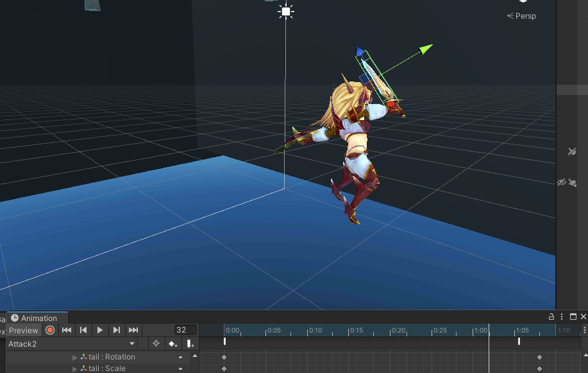Toggle Preview mode in the Animation window
This screenshot has height=373, width=588.
click(x=23, y=331)
